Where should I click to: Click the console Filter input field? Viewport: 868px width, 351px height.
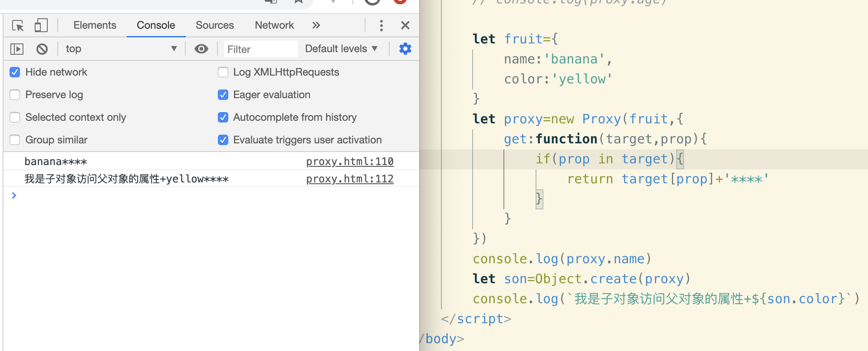click(x=260, y=49)
